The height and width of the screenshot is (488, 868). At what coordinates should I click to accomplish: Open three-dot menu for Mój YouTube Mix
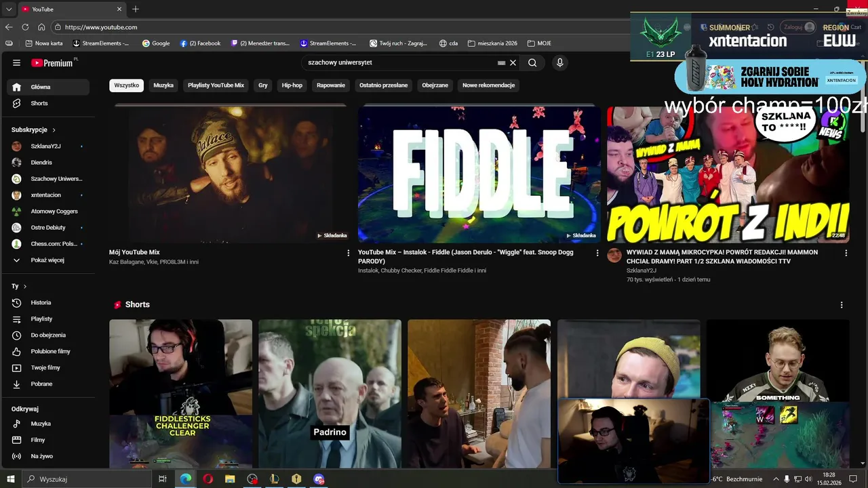point(349,253)
